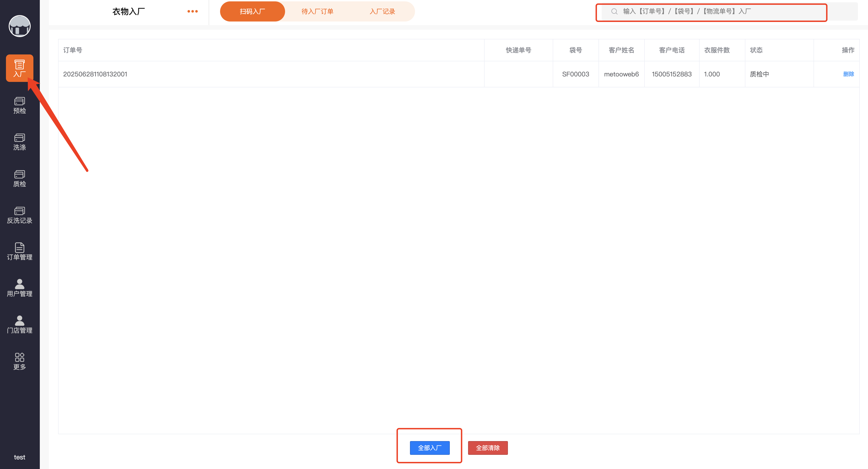This screenshot has height=469, width=868.
Task: Open 门店管理 store management
Action: (19, 325)
